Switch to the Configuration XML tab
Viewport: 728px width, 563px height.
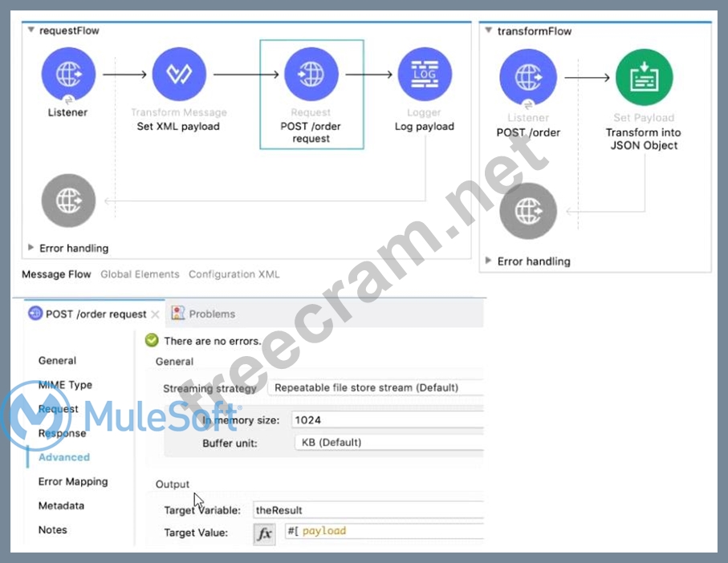point(234,274)
